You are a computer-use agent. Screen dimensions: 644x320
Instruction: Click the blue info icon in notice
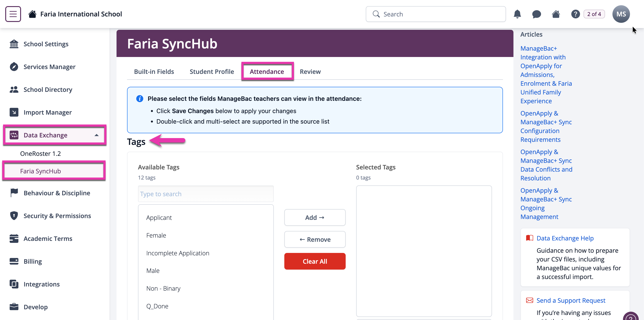(140, 99)
